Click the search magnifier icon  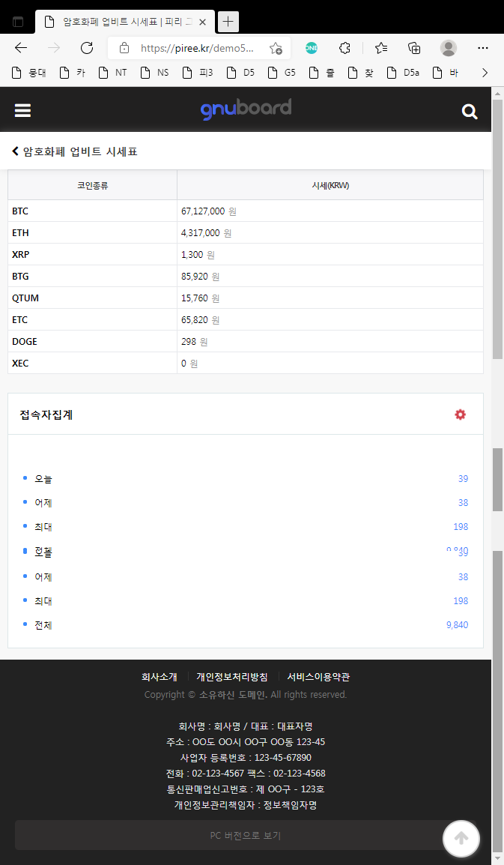tap(470, 112)
